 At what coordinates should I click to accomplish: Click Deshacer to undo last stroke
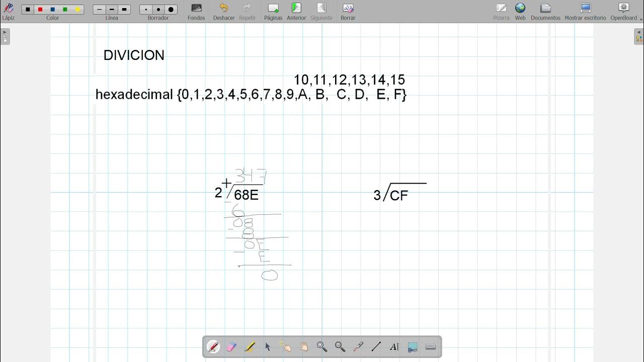click(224, 11)
